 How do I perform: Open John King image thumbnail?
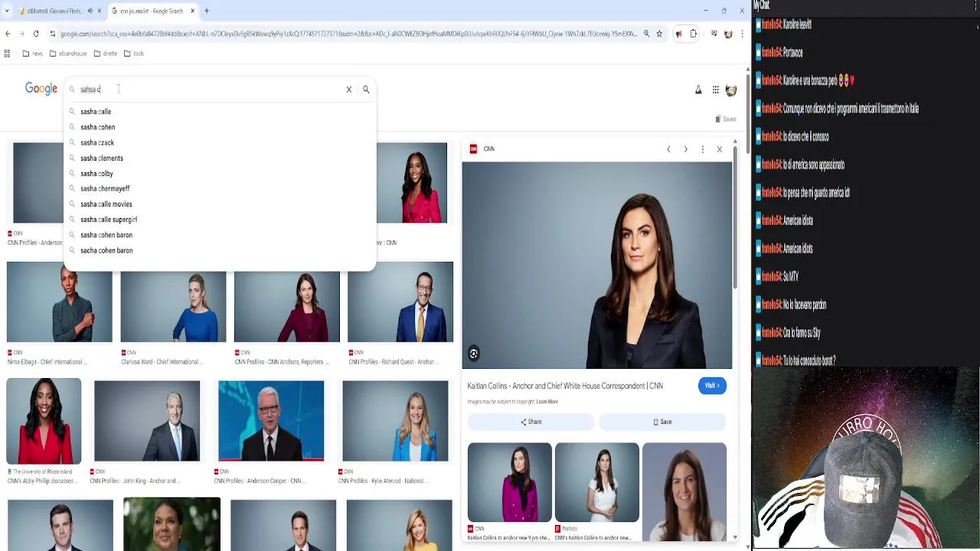[147, 421]
